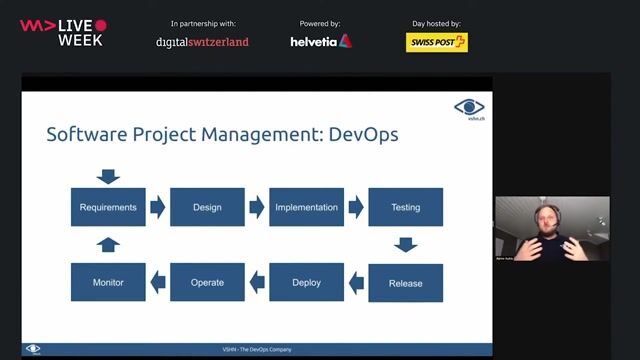This screenshot has width=640, height=360.
Task: Select the Release box
Action: [406, 283]
